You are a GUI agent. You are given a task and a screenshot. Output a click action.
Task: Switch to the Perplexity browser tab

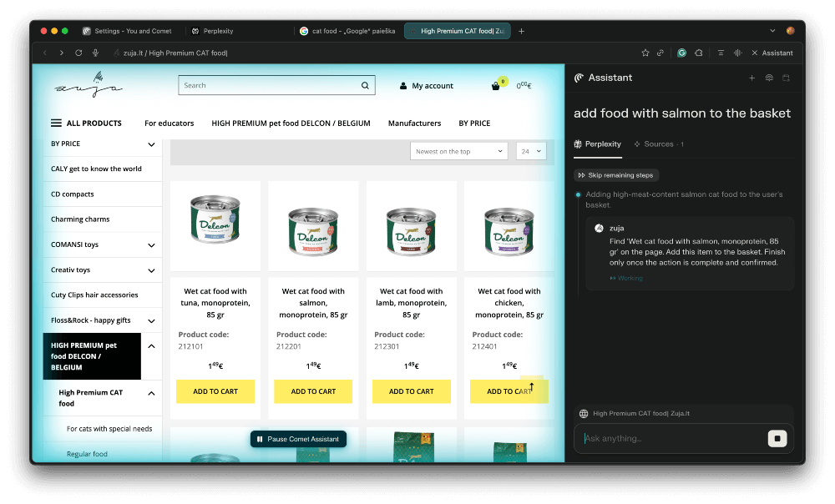pyautogui.click(x=212, y=31)
